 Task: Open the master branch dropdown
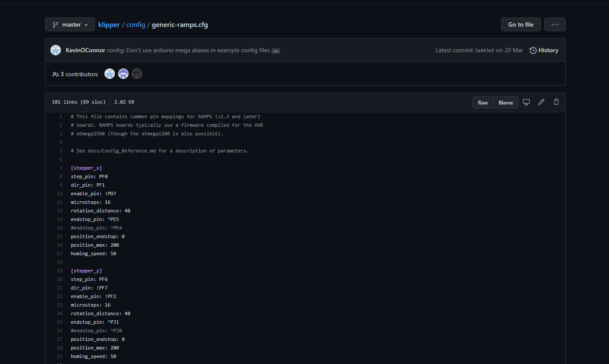(x=70, y=24)
